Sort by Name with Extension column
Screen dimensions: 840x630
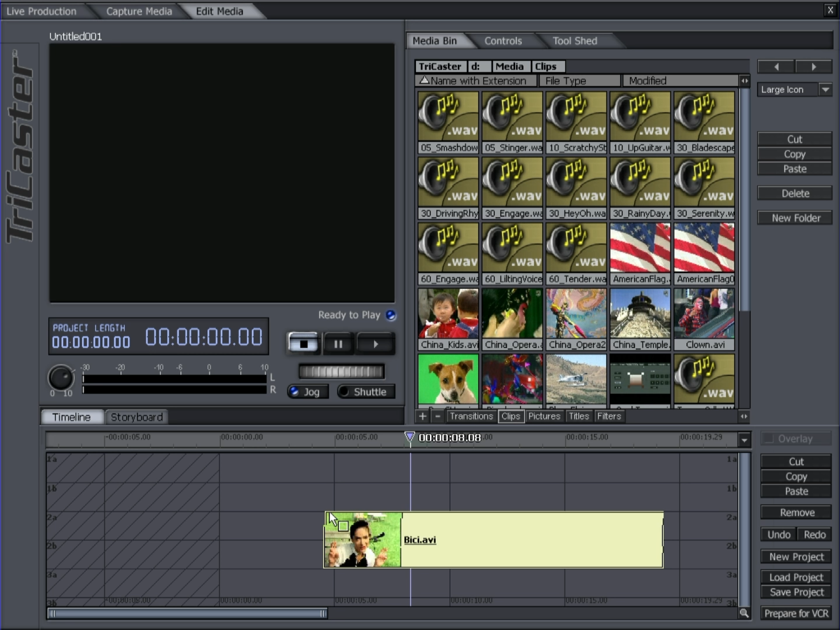coord(475,80)
